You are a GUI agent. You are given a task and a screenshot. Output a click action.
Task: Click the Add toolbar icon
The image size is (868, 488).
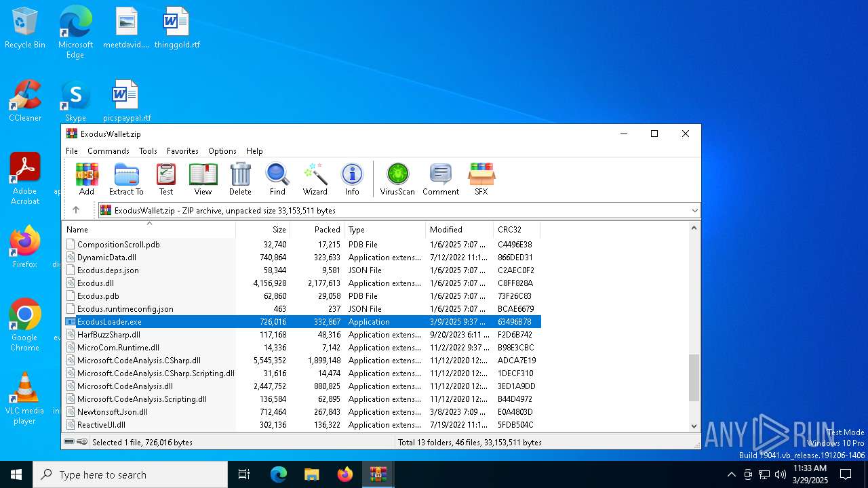87,179
